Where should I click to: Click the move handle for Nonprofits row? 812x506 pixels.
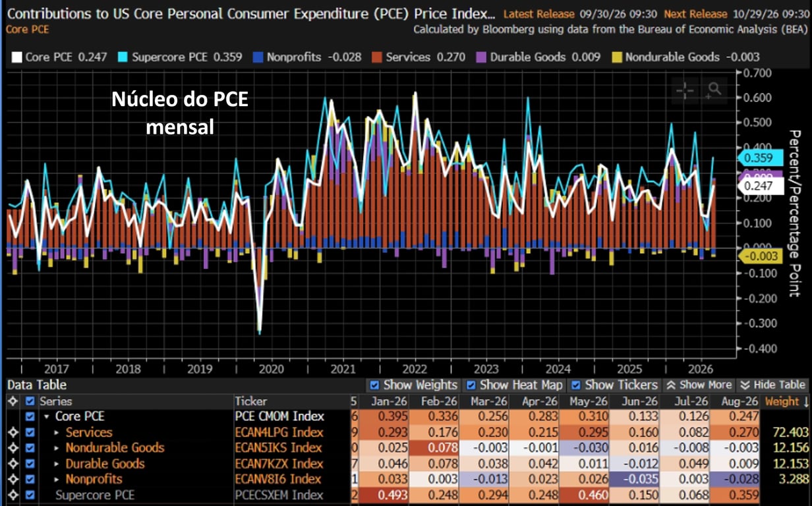[x=13, y=479]
